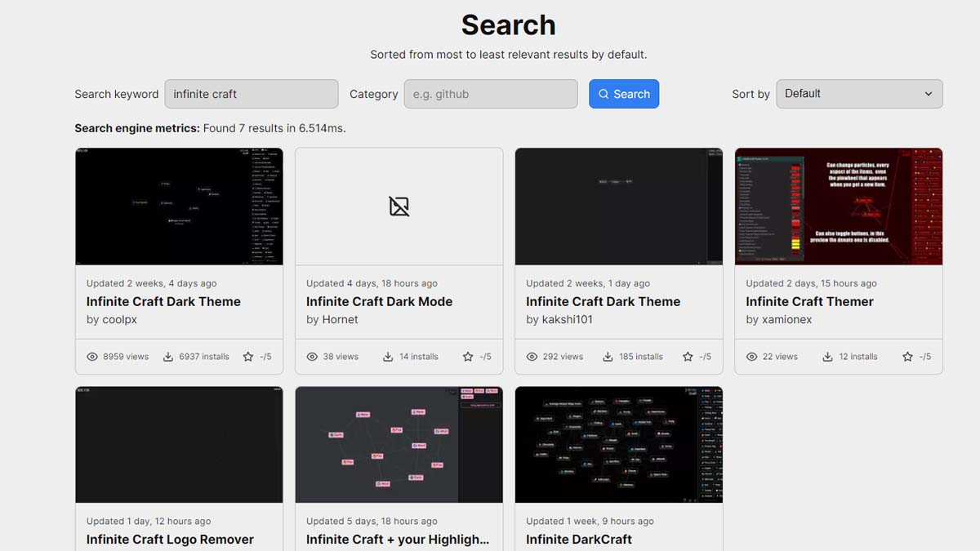
Task: Click the Infinite DarkCraft preview thumbnail
Action: 618,445
